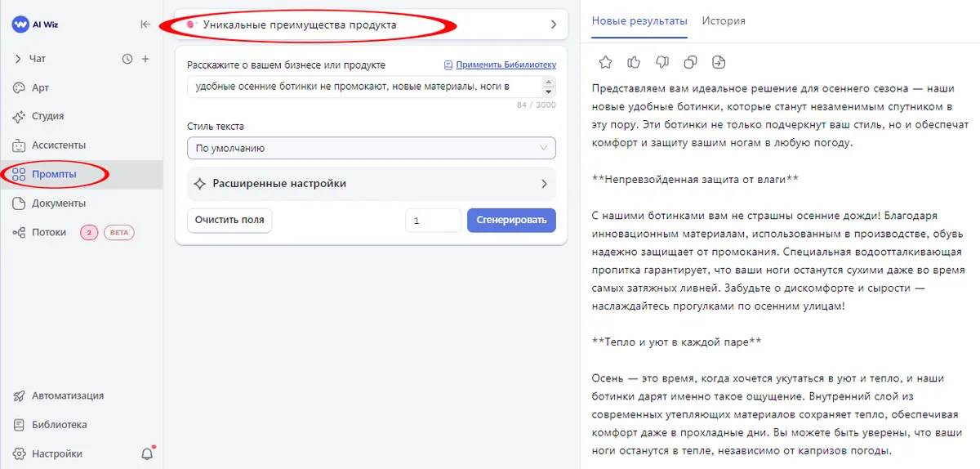Click the library icon beside Применить Библиотеку
980x469 pixels.
(448, 65)
